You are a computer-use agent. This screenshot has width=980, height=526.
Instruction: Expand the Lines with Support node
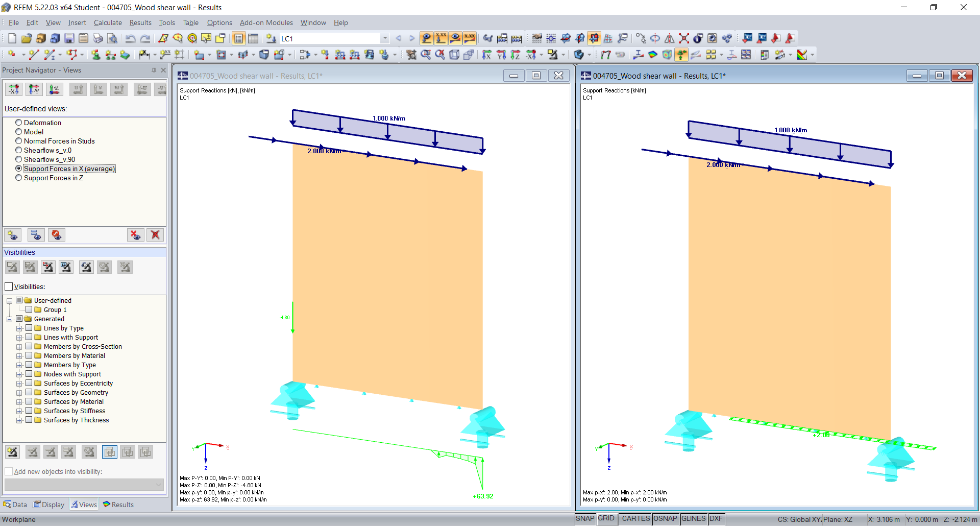coord(19,337)
